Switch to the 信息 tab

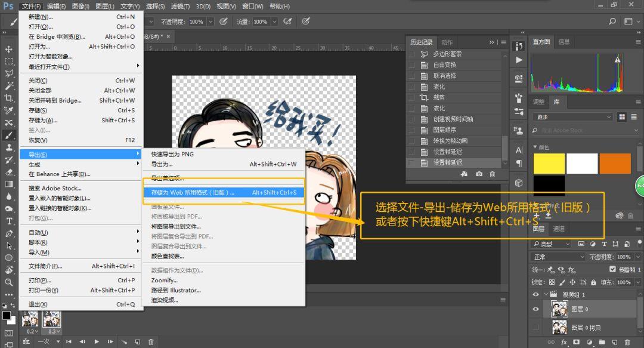tap(564, 42)
